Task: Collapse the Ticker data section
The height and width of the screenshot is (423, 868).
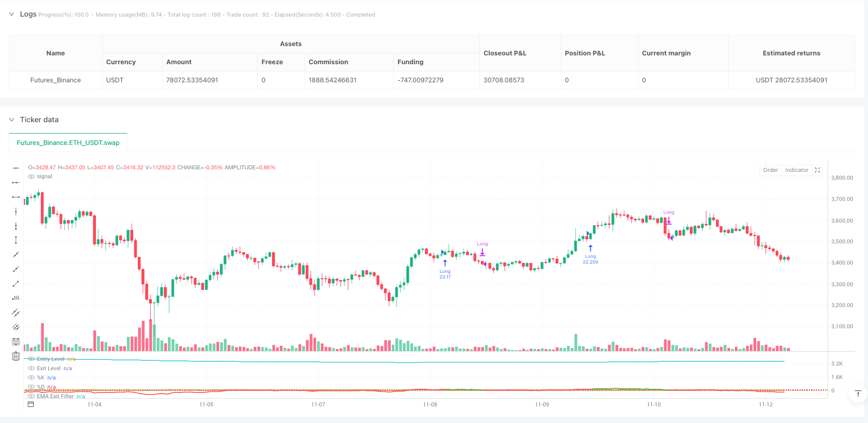Action: (11, 120)
